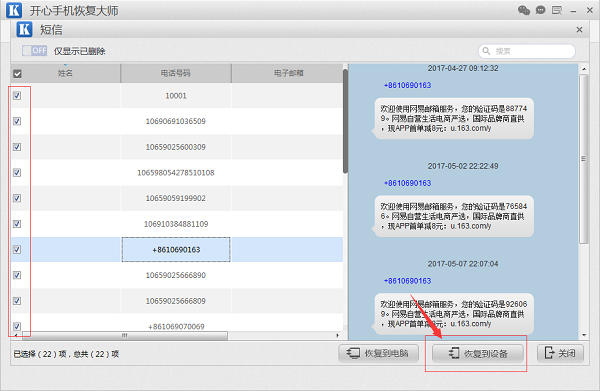This screenshot has width=600, height=391.
Task: Click 恢复到设备 button
Action: [478, 353]
